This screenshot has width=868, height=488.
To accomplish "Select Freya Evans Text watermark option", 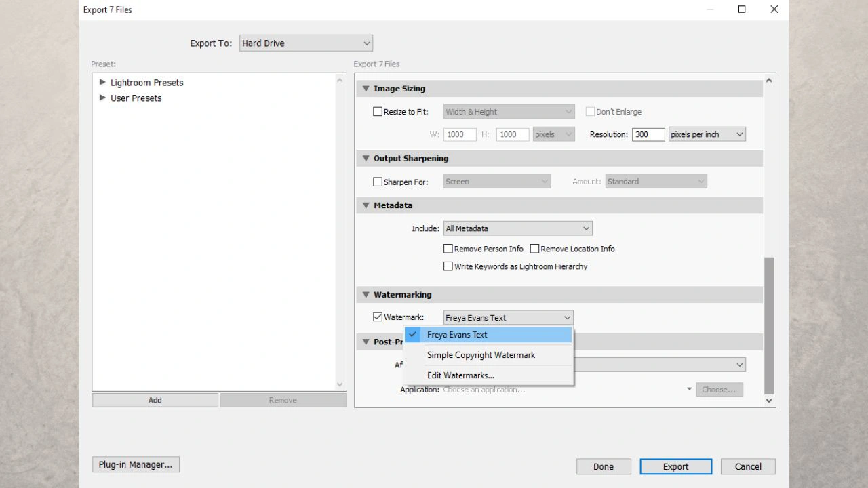I will [x=488, y=335].
